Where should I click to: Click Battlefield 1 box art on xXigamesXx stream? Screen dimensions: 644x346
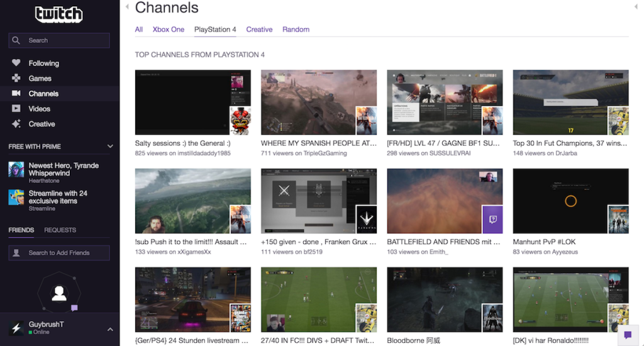(240, 219)
